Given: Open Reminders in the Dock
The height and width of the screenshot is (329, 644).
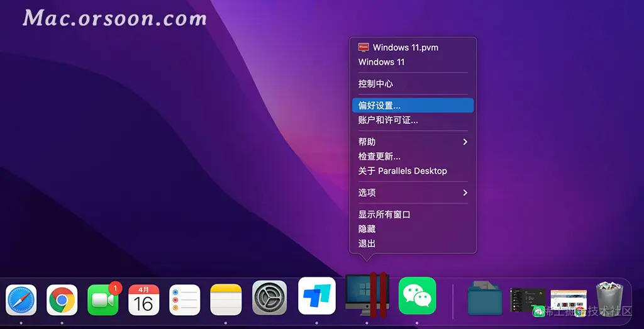Looking at the screenshot, I should point(185,300).
